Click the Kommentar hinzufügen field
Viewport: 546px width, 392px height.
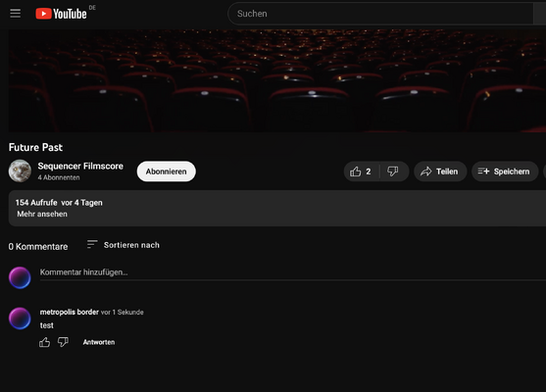[292, 272]
